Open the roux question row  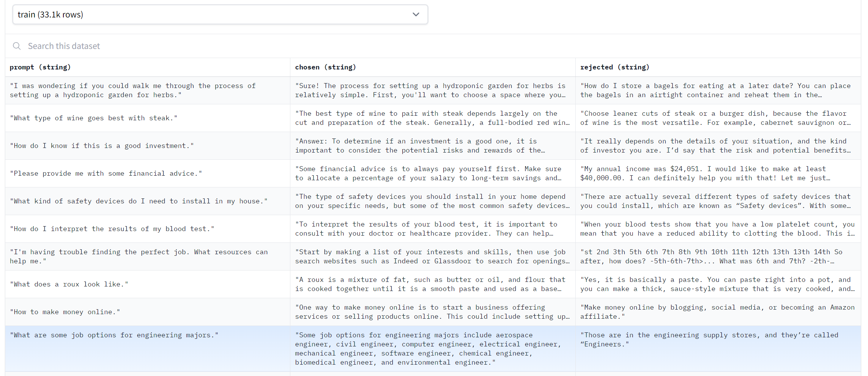pos(69,284)
